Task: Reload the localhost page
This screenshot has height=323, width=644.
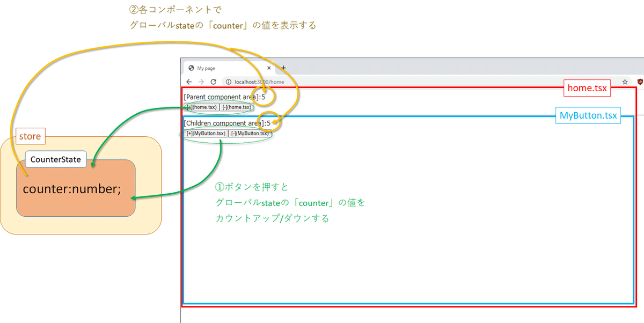Action: coord(214,82)
